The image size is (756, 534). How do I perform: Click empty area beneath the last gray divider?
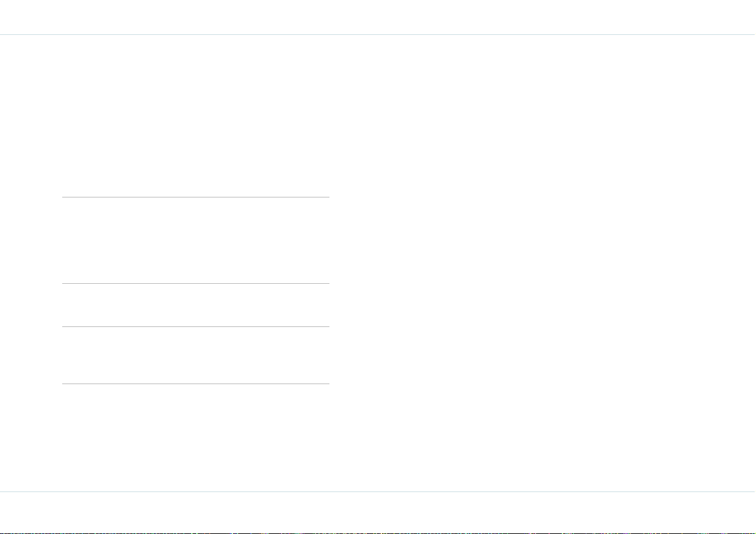196,437
